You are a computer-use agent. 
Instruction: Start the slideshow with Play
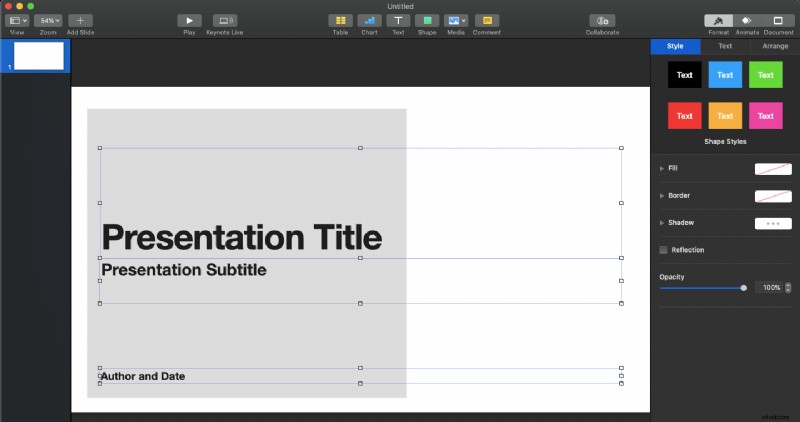tap(189, 20)
